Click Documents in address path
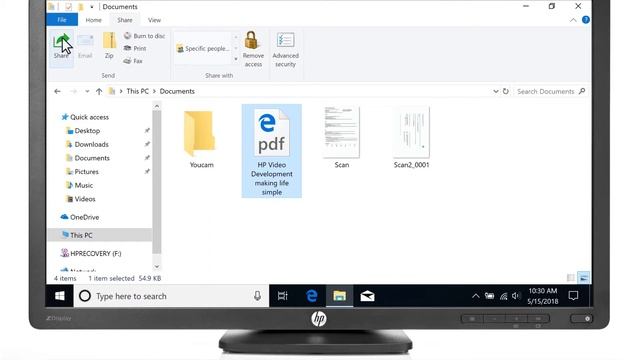This screenshot has width=640, height=360. pyautogui.click(x=177, y=91)
